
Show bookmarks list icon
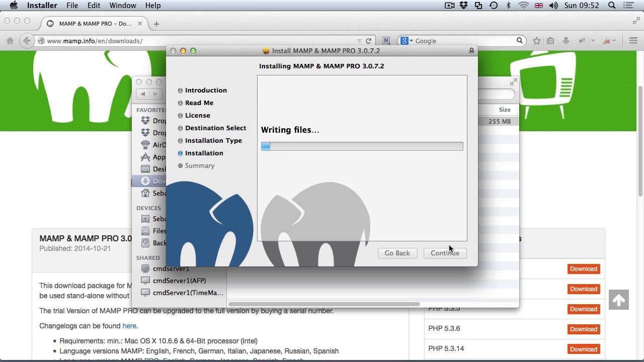click(550, 41)
